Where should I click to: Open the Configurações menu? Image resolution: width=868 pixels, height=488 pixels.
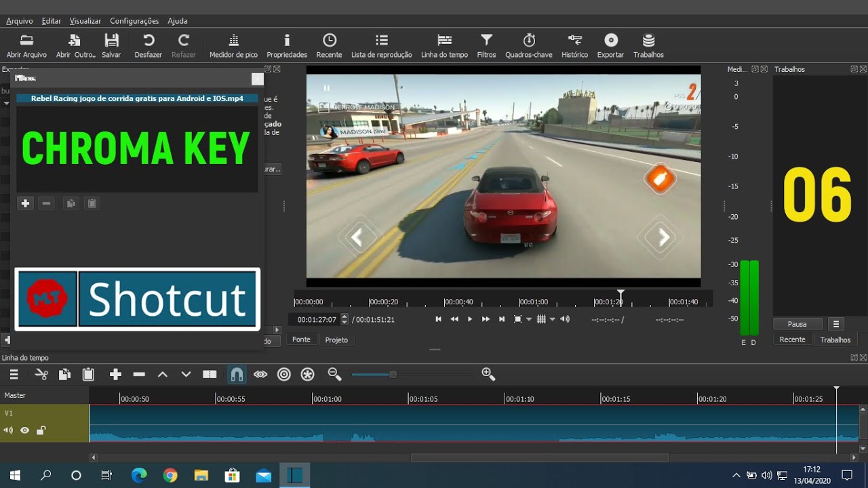(134, 21)
